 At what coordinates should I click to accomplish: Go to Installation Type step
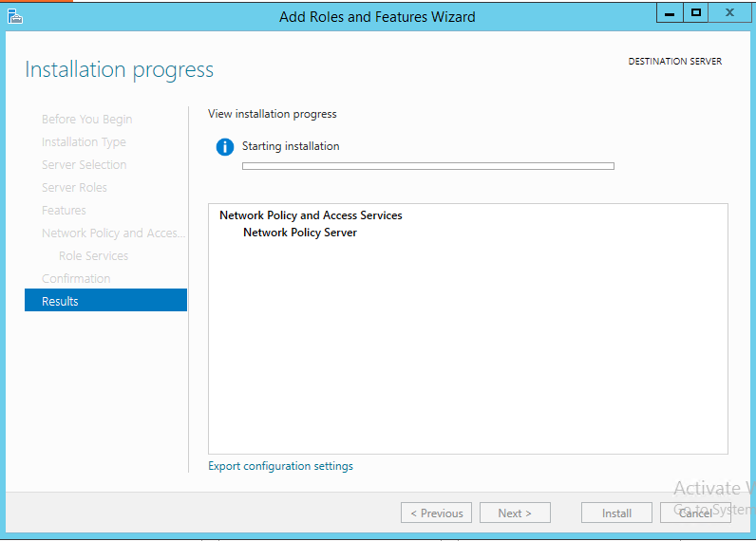[84, 142]
